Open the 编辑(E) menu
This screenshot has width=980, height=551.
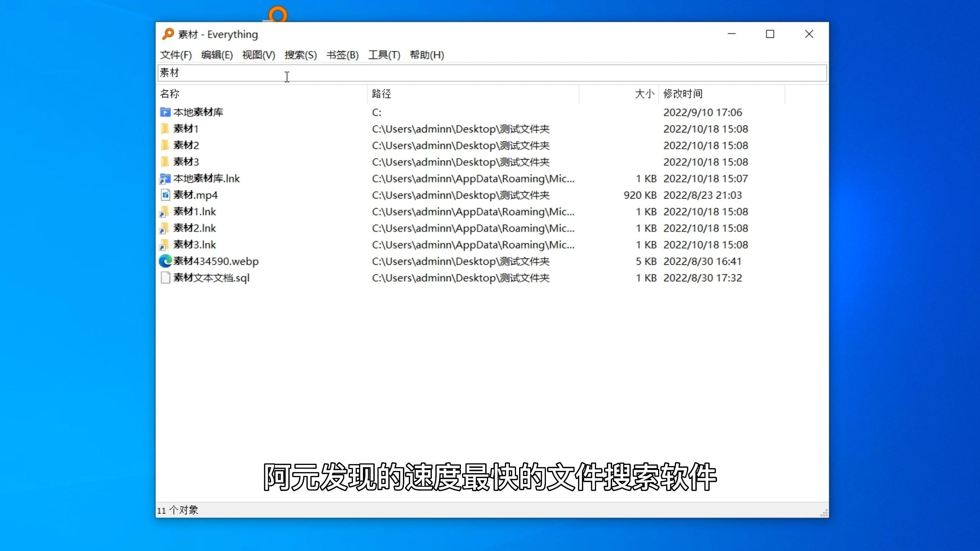(x=217, y=55)
